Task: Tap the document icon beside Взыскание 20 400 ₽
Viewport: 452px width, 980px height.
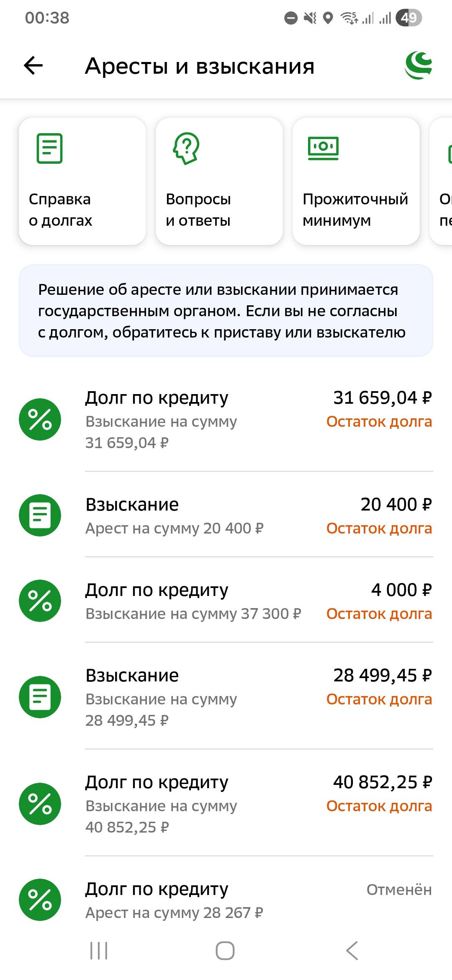Action: coord(40,515)
